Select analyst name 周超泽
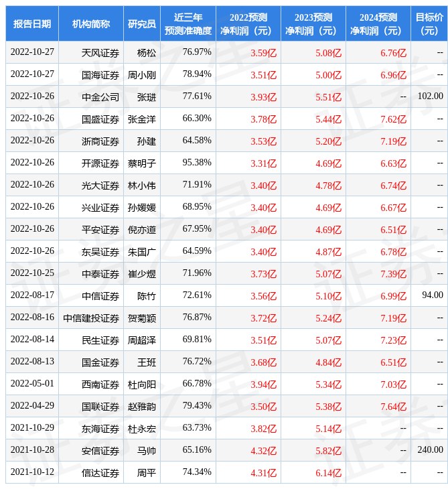The image size is (448, 489). coord(142,340)
